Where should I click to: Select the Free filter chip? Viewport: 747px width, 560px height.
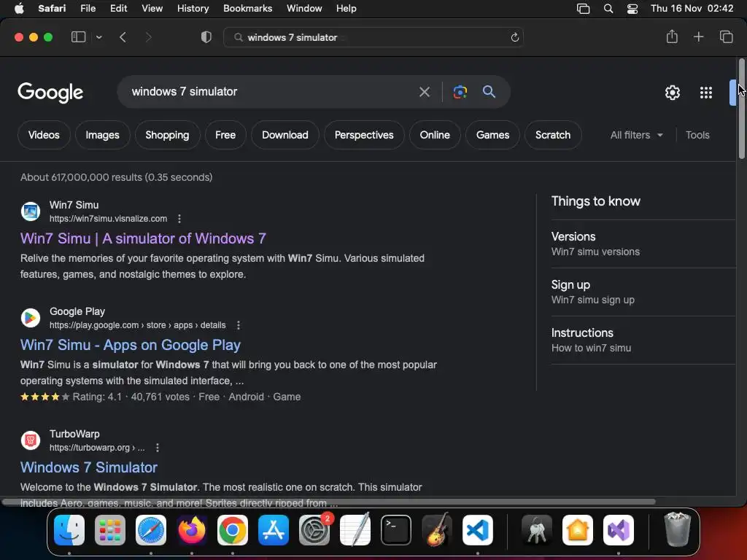coord(225,135)
